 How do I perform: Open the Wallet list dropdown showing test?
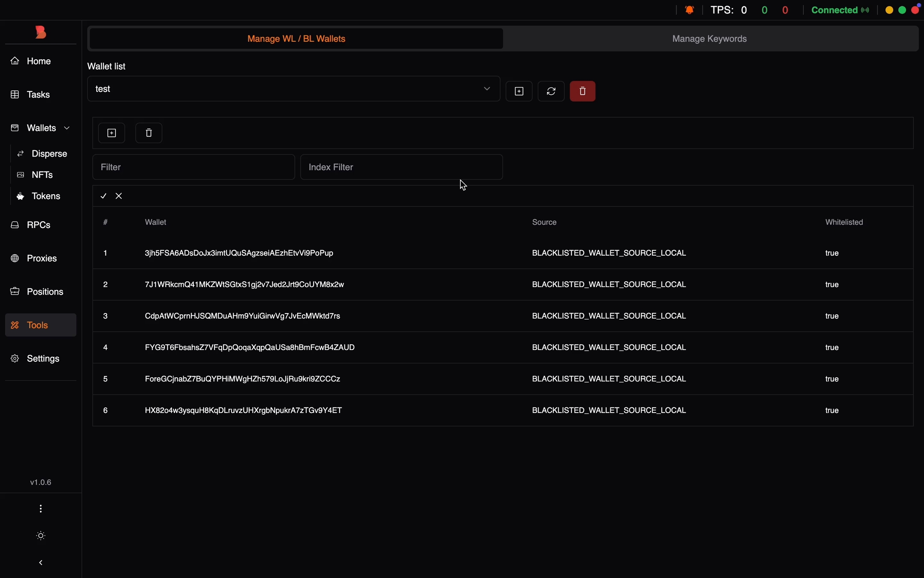coord(294,89)
